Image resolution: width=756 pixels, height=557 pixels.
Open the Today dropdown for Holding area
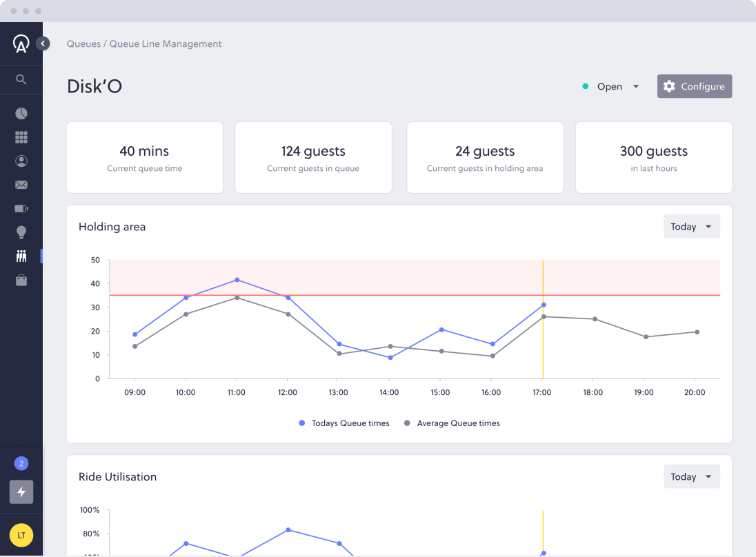pyautogui.click(x=691, y=226)
